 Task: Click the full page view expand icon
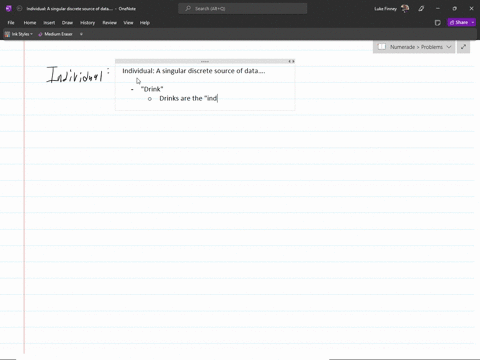[463, 47]
